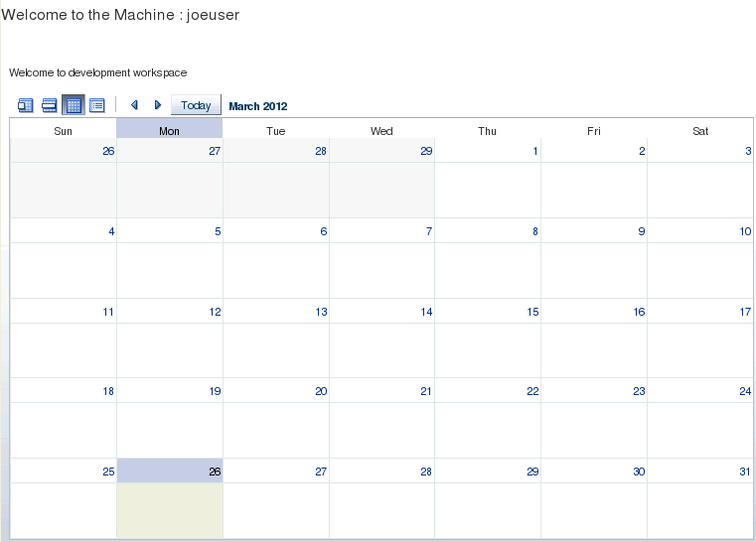Switch to list view icon
The image size is (756, 542).
point(97,105)
